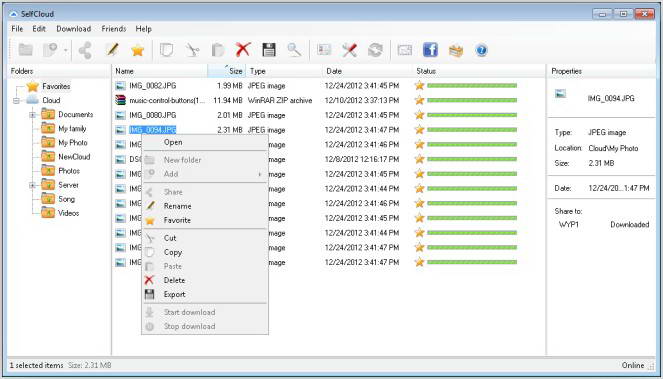The height and width of the screenshot is (379, 663).
Task: Choose Cut in the context menu
Action: point(205,238)
